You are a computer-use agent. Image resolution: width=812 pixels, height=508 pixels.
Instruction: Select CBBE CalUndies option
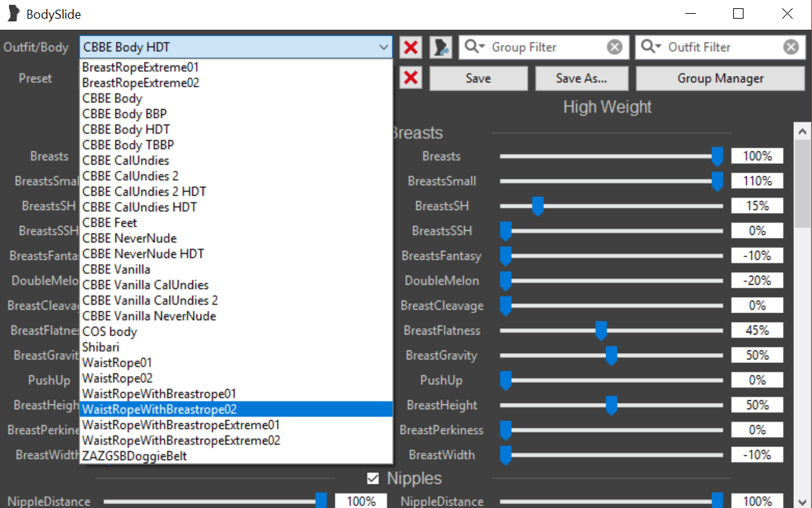coord(236,160)
